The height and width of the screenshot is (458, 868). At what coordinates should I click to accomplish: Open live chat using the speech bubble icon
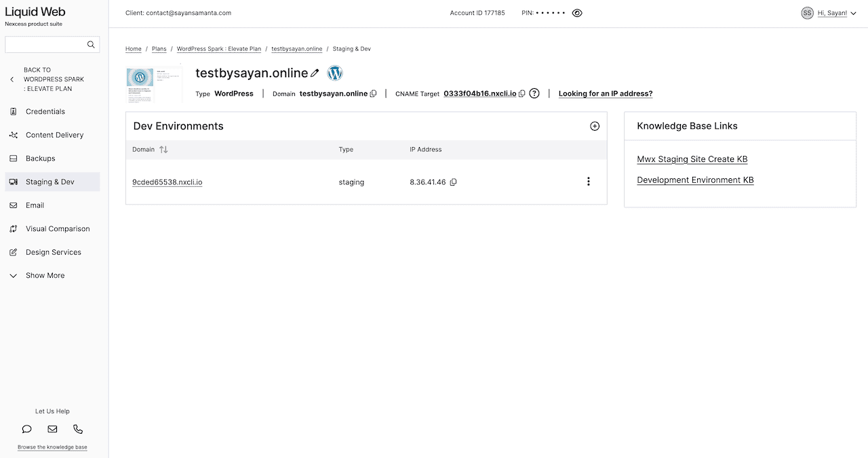coord(26,428)
